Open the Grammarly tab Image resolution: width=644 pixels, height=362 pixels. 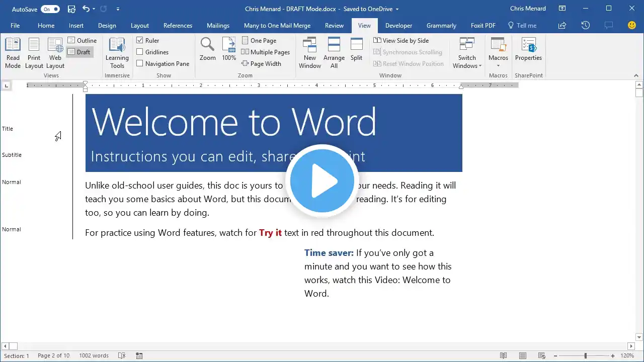[441, 26]
